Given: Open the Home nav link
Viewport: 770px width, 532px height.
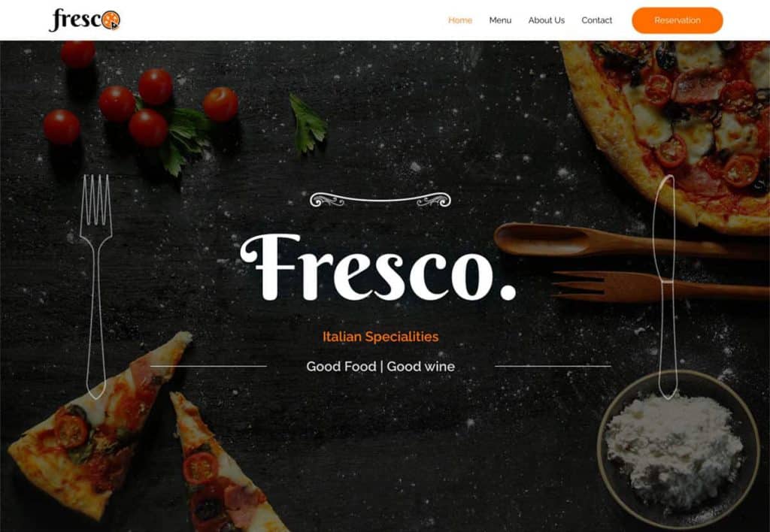Looking at the screenshot, I should pos(460,20).
